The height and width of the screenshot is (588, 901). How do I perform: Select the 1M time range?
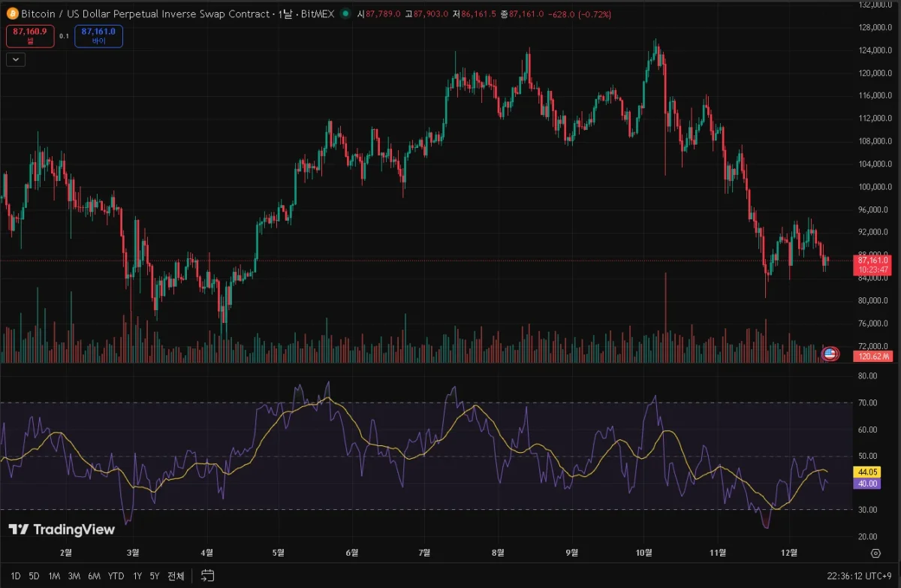coord(54,576)
